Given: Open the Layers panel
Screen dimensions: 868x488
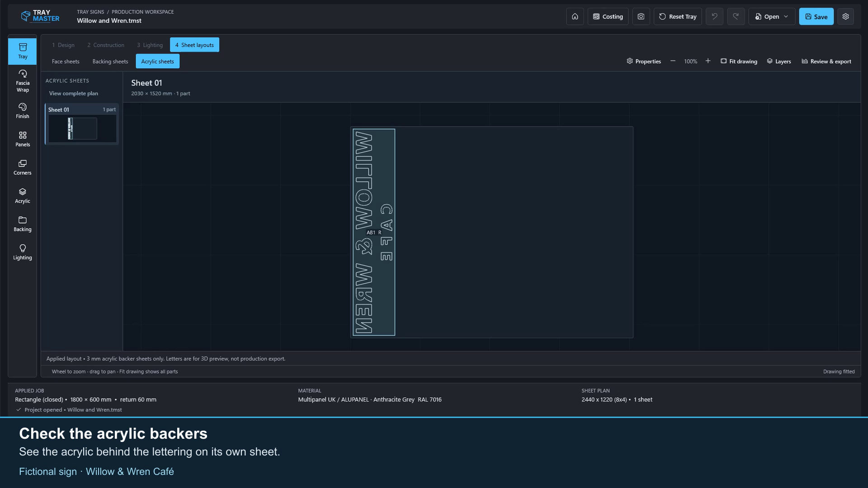Looking at the screenshot, I should (x=779, y=61).
